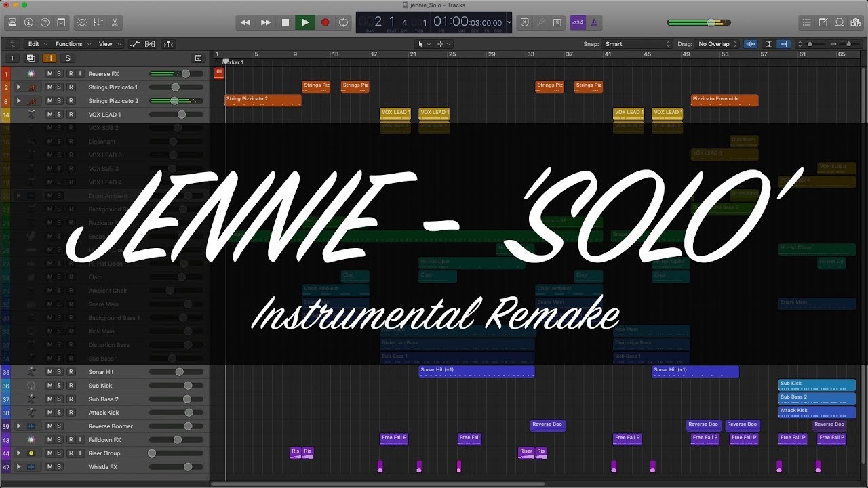This screenshot has width=868, height=488.
Task: Select Marker 1 in the marker lane
Action: pos(233,62)
